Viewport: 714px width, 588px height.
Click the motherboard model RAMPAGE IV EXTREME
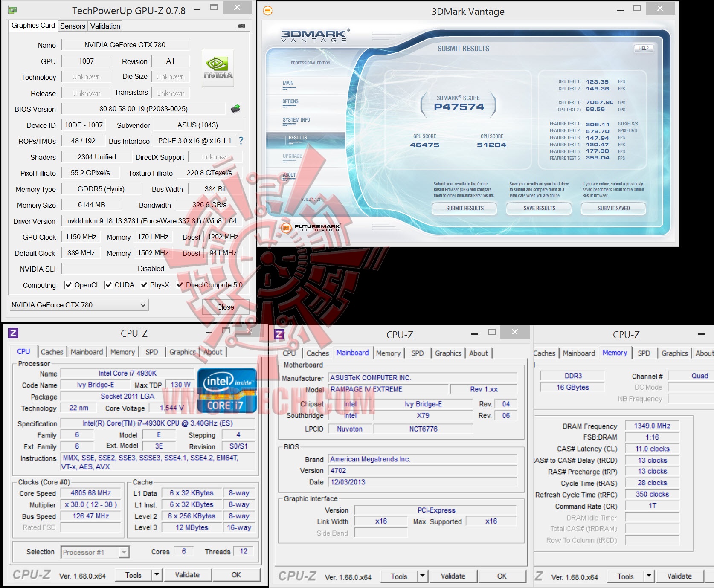tap(388, 389)
